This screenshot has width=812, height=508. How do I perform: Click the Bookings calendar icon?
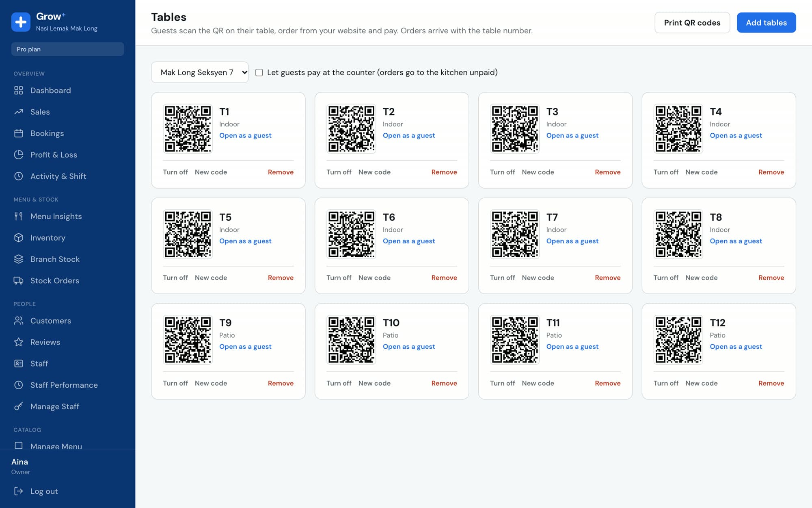point(19,133)
